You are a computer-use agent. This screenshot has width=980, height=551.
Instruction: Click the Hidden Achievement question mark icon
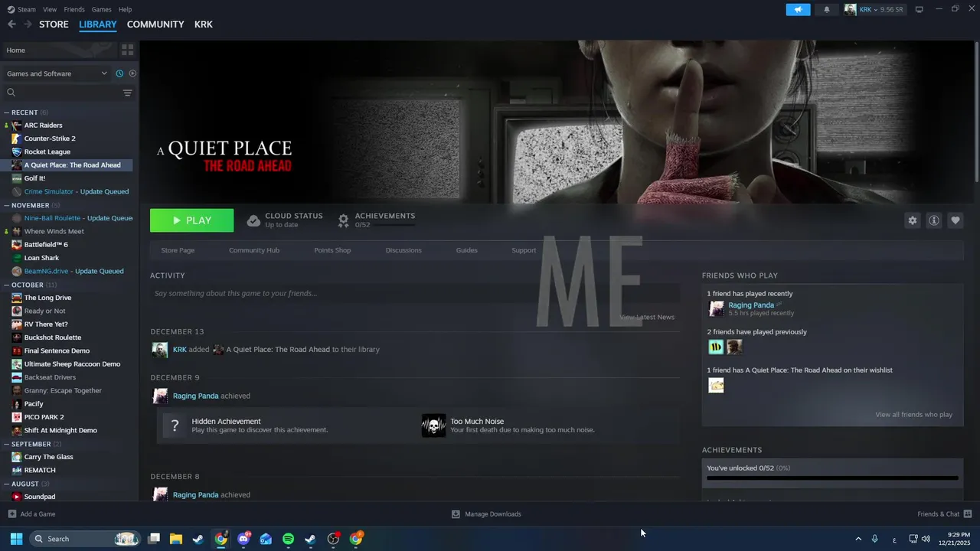tap(175, 425)
